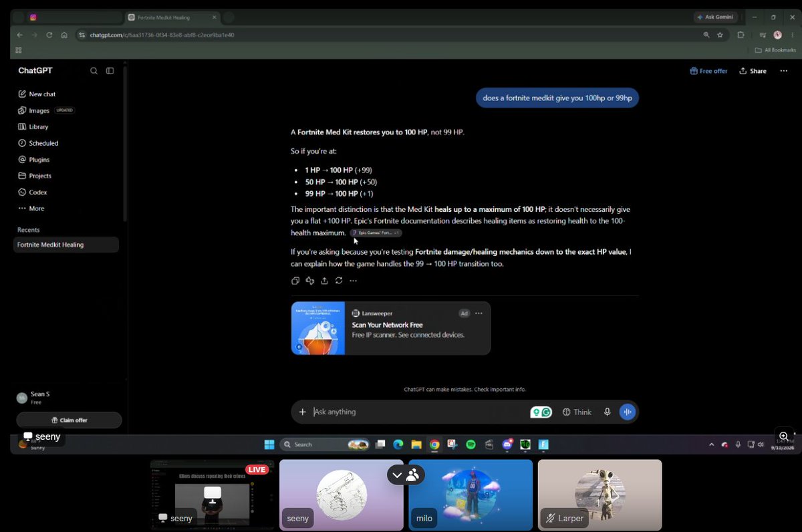Open Spotify from the Windows taskbar

pyautogui.click(x=471, y=444)
